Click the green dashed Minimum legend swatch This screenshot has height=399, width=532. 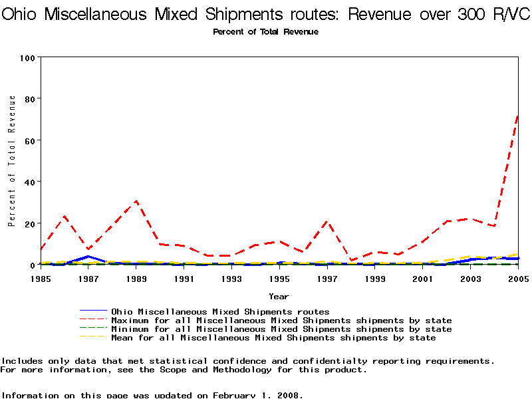92,329
